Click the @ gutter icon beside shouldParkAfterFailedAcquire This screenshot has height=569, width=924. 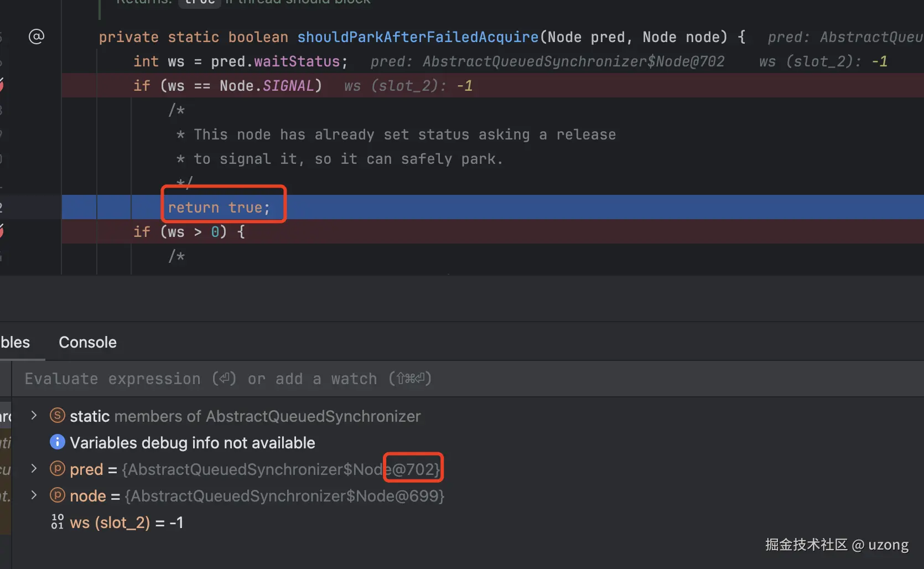(x=37, y=37)
